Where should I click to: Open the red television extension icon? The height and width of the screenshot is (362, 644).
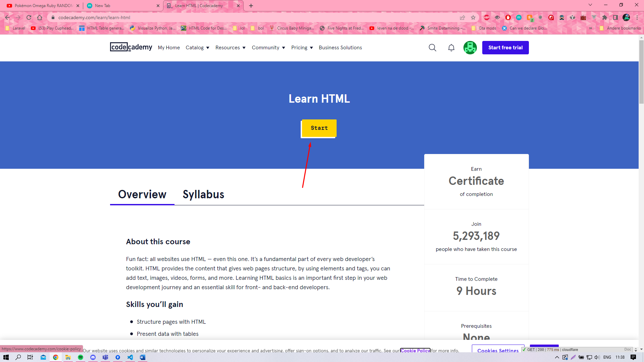click(583, 17)
